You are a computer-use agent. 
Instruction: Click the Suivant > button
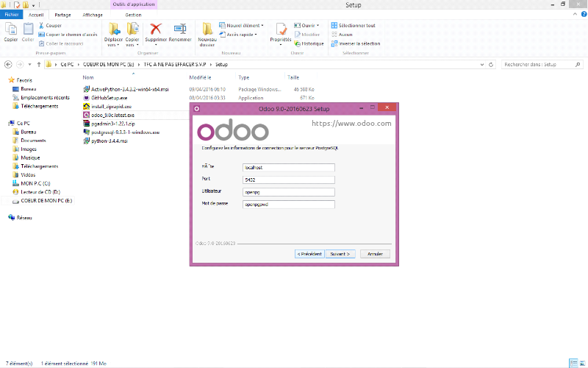pos(341,254)
